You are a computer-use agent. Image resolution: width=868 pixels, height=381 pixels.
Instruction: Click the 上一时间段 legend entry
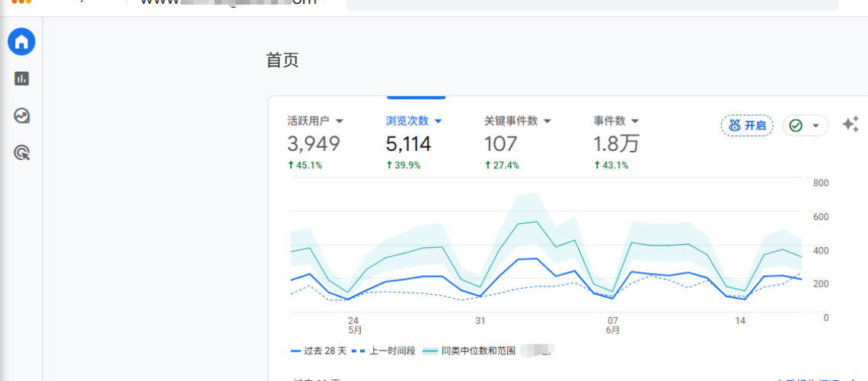click(x=383, y=351)
